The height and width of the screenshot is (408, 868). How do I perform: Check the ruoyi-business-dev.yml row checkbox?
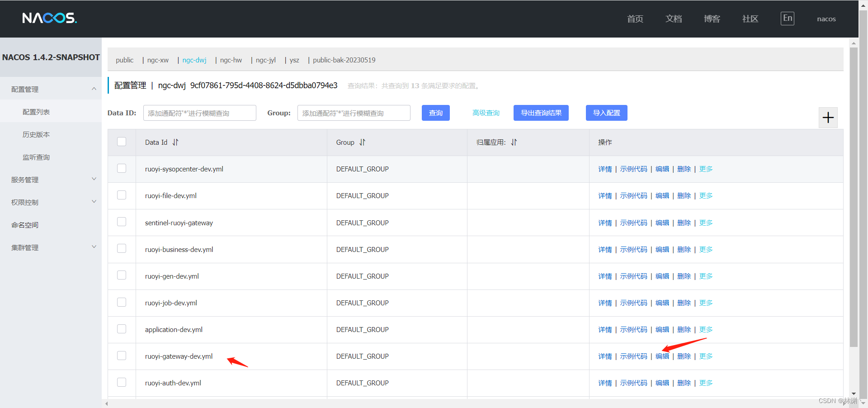[122, 248]
